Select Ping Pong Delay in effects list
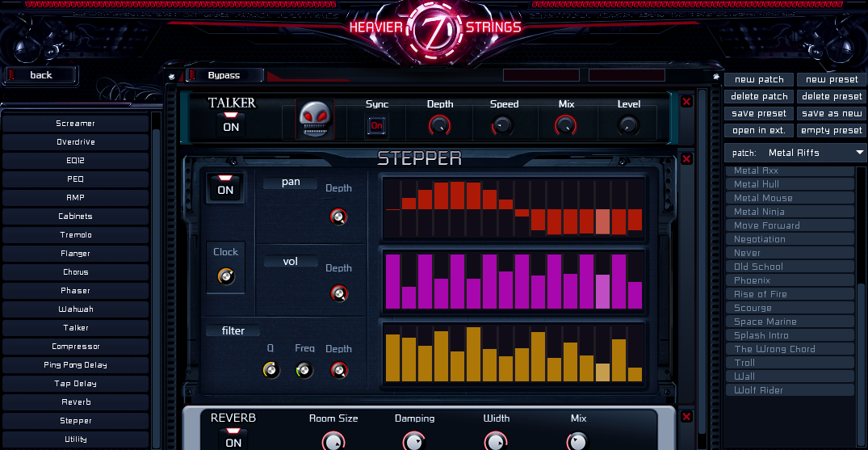This screenshot has width=868, height=450. (x=76, y=365)
